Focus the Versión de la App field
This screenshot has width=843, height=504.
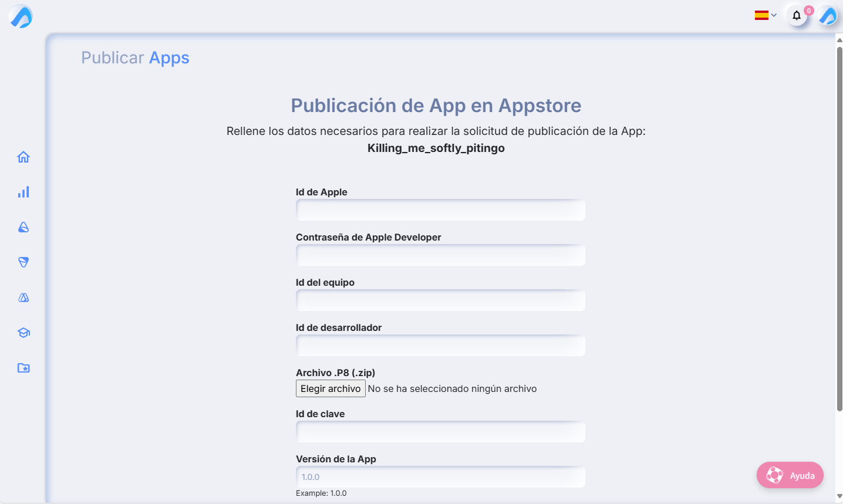(440, 477)
